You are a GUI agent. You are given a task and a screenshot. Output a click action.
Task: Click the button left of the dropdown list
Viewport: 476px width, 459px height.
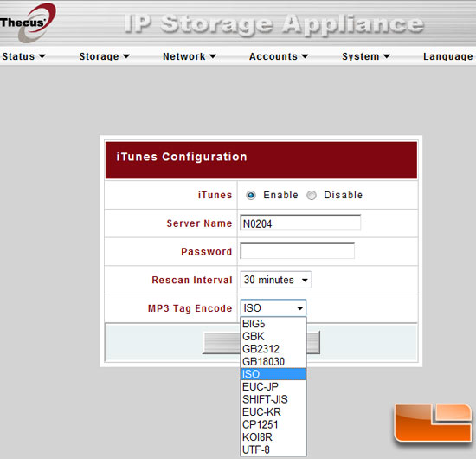click(222, 343)
